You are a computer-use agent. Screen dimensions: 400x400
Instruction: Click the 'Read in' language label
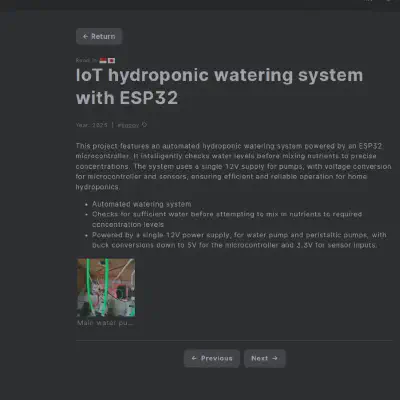pyautogui.click(x=87, y=60)
